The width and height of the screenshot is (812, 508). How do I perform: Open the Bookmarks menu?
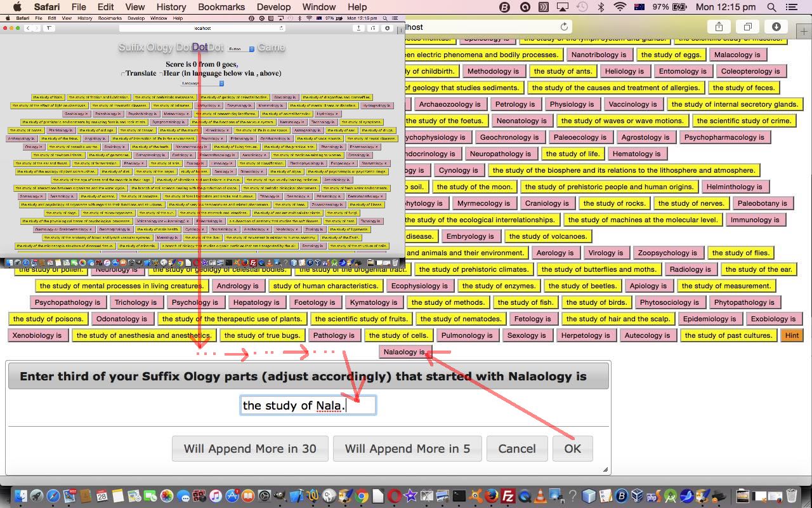tap(221, 7)
